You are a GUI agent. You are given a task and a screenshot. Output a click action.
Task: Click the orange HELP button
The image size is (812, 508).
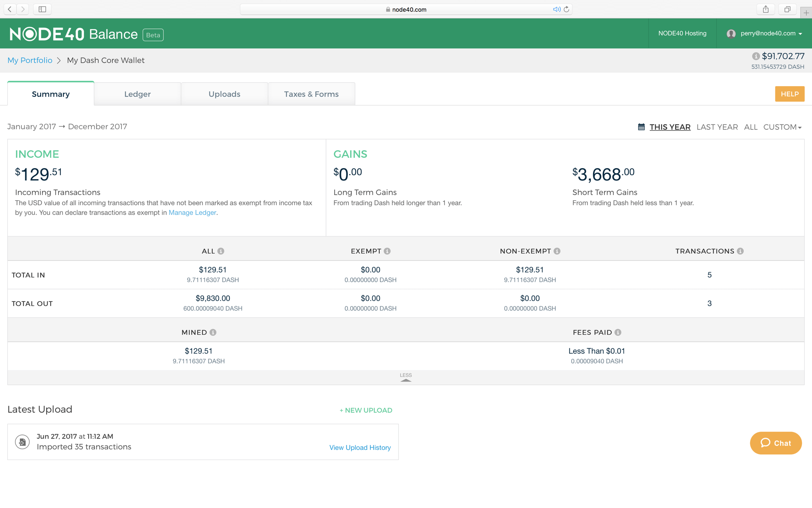tap(789, 94)
